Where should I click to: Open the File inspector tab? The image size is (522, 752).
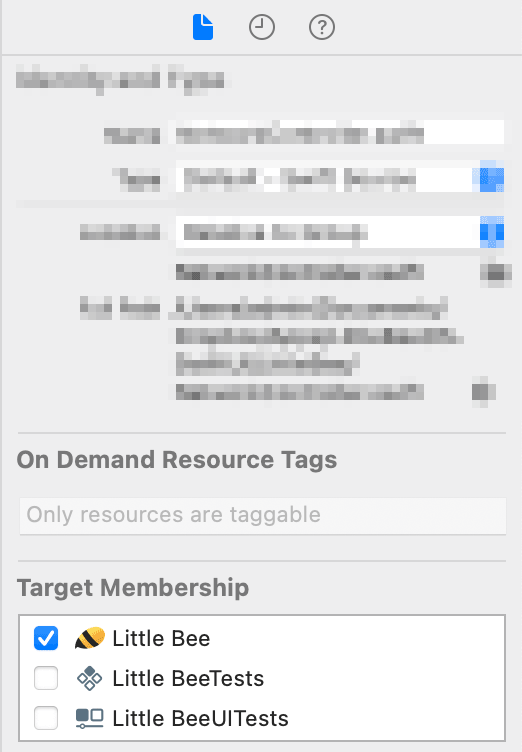tap(203, 27)
